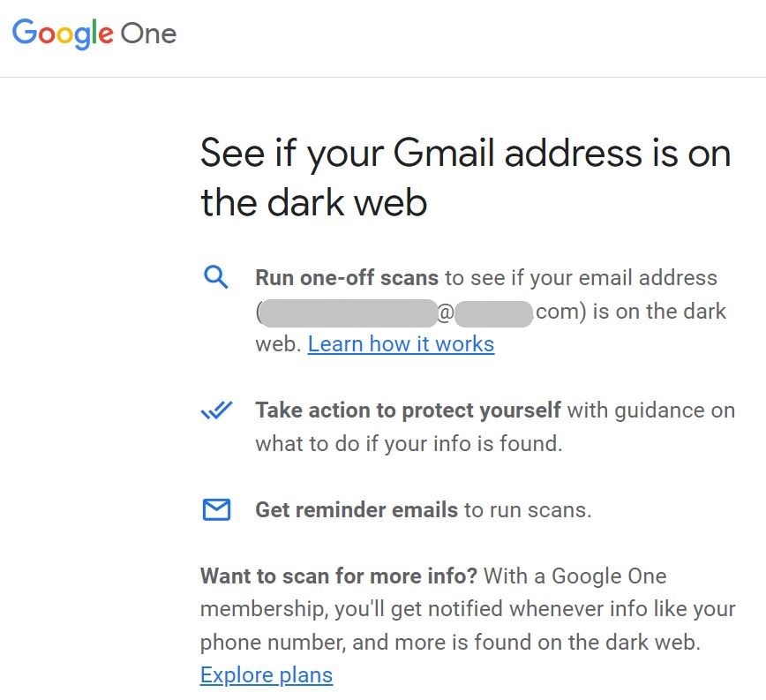Click the envelope reminder emails icon
766x700 pixels.
(216, 509)
